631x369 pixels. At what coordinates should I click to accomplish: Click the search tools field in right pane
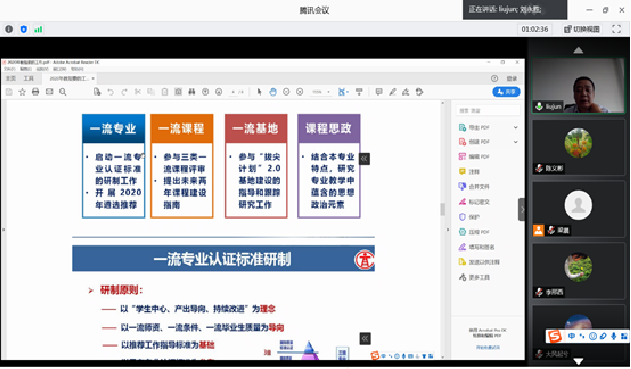(488, 111)
